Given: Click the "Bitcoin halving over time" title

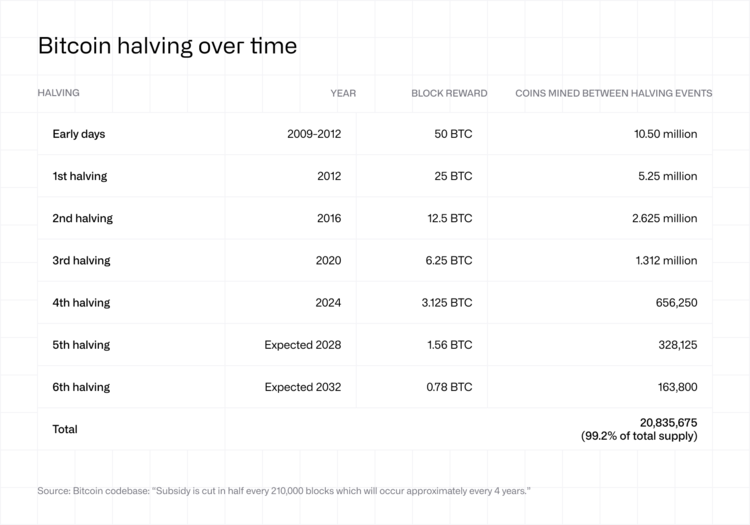Looking at the screenshot, I should click(x=166, y=47).
